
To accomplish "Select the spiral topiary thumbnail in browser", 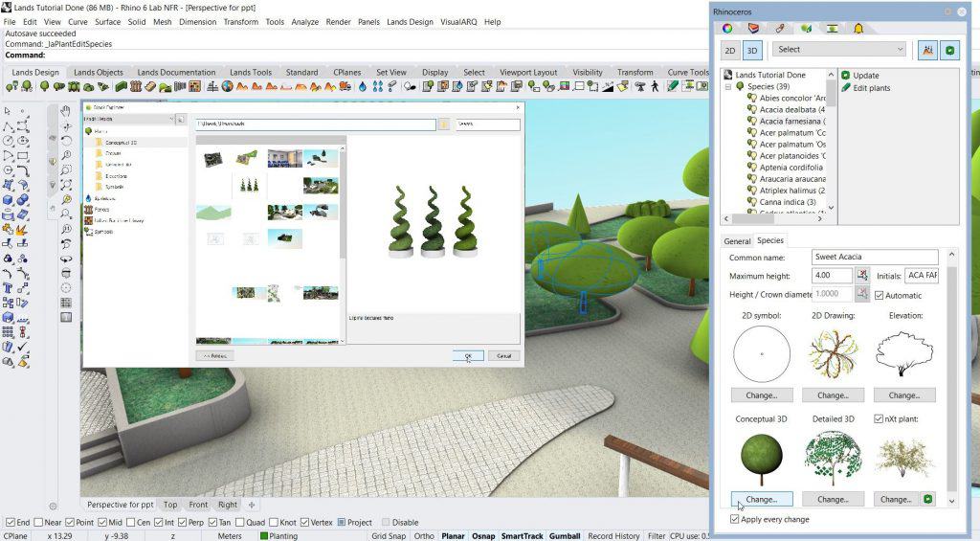I will 250,185.
